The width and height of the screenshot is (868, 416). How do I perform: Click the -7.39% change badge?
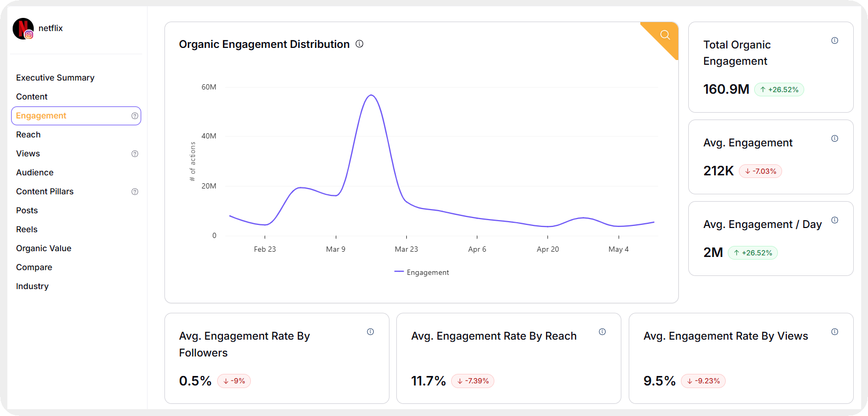coord(473,381)
